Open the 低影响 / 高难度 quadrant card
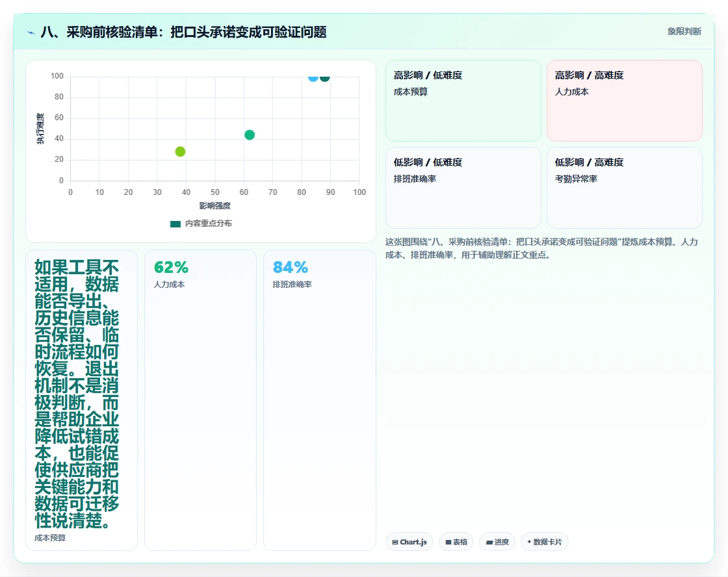This screenshot has height=577, width=728. (624, 188)
